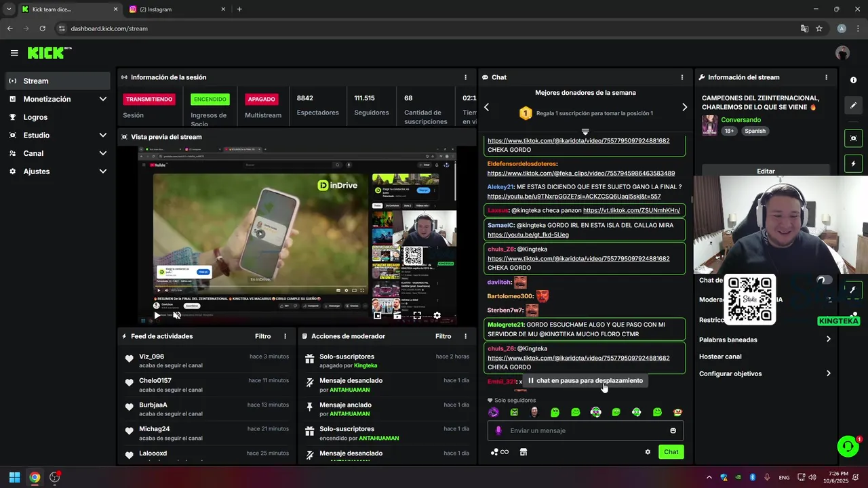Screen dimensions: 868x488
Task: Open Windows Start menu
Action: 14,477
